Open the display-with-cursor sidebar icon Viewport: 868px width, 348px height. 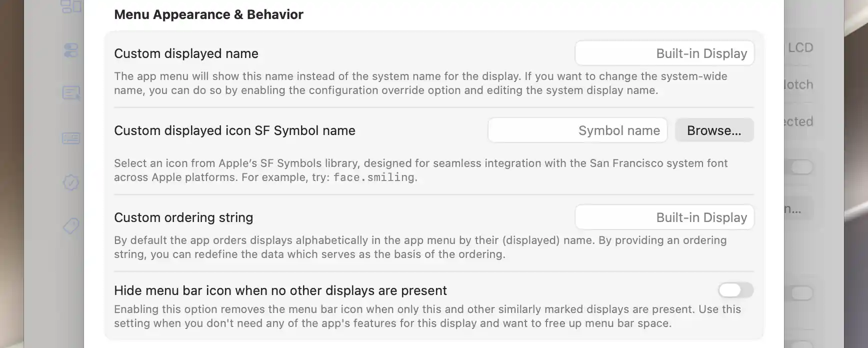click(x=71, y=93)
